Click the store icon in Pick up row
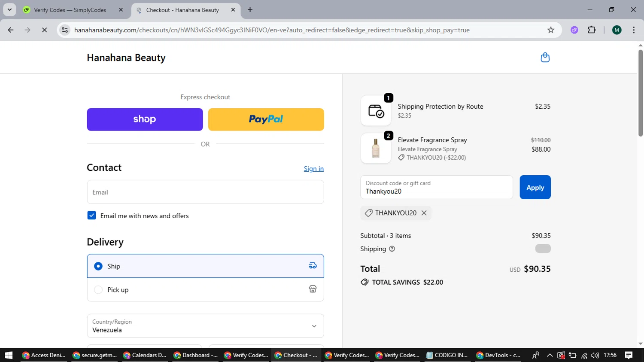The height and width of the screenshot is (362, 644). click(x=313, y=289)
